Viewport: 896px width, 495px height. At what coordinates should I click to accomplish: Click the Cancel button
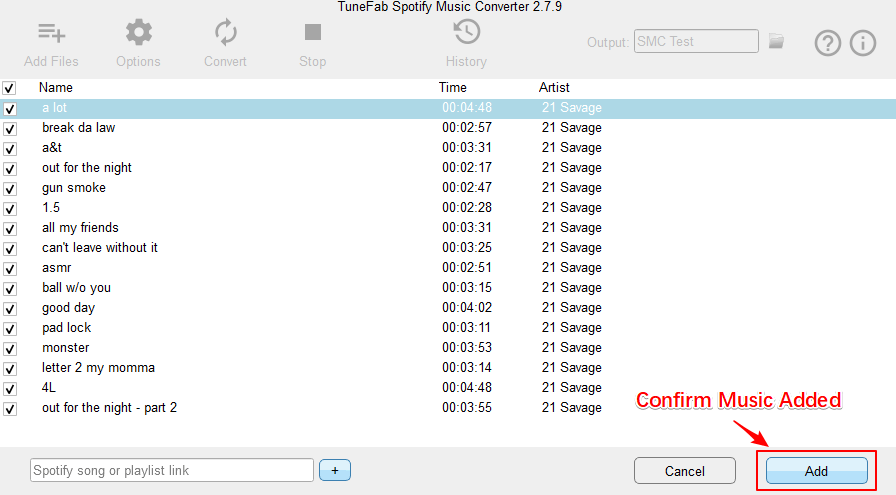point(685,471)
